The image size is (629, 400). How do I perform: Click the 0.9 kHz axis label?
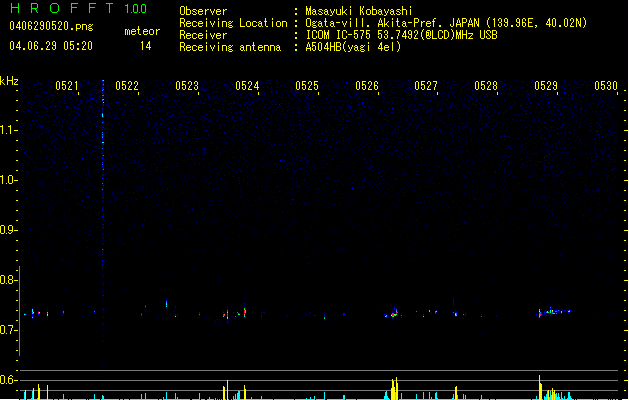pos(8,230)
